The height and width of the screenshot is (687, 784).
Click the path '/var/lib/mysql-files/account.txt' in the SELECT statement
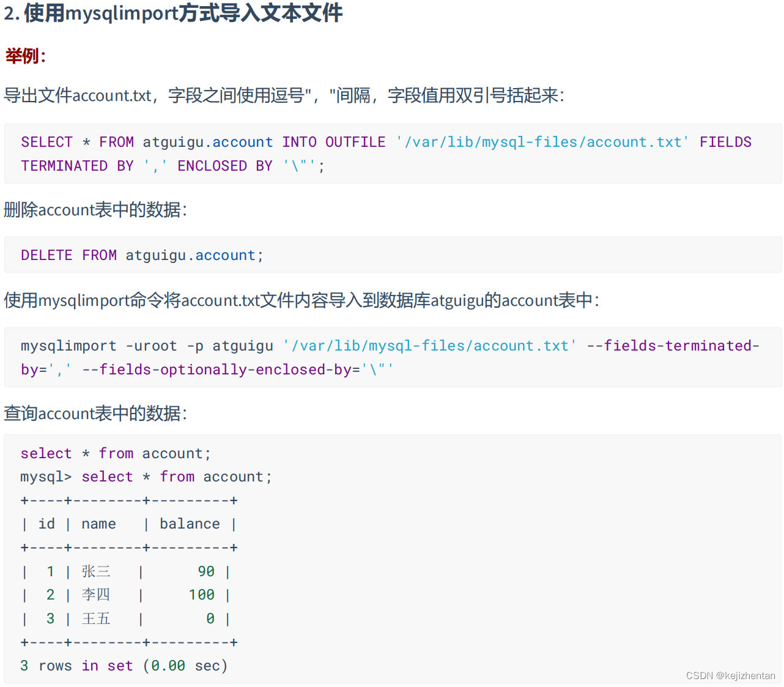coord(542,142)
